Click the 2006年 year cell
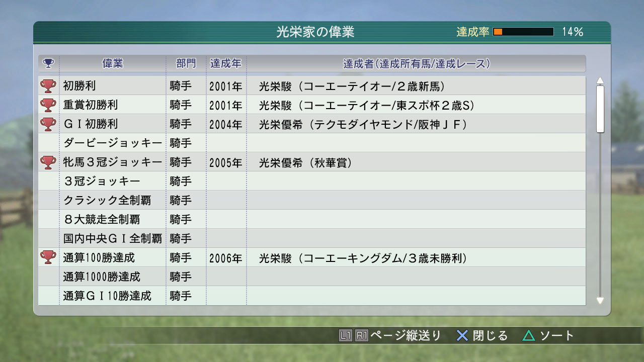This screenshot has height=362, width=644. pyautogui.click(x=226, y=258)
